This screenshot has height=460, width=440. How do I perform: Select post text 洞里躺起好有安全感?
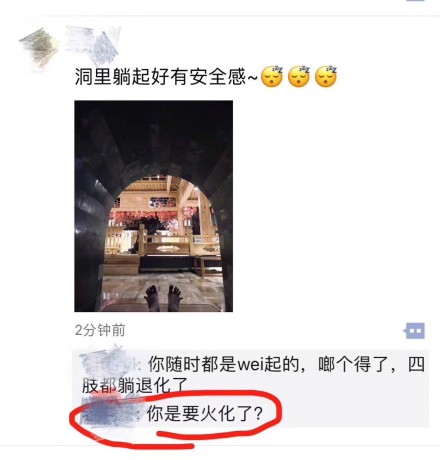(x=160, y=77)
